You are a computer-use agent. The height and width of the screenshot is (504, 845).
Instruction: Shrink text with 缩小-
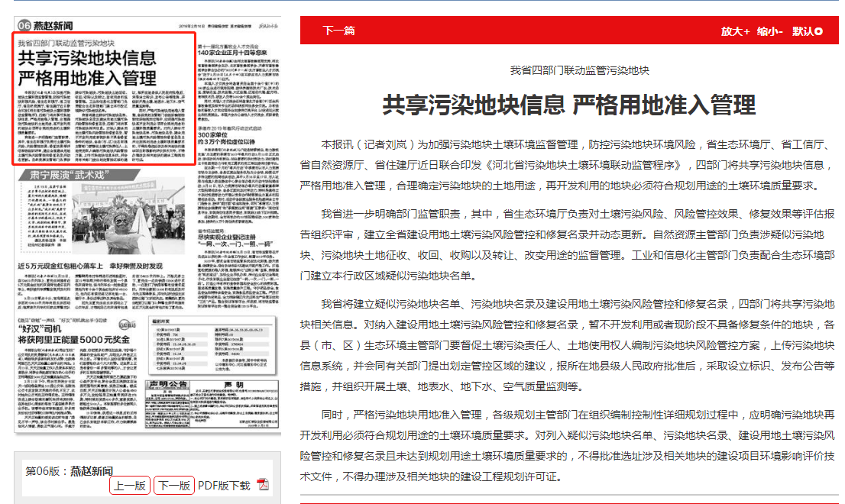click(770, 31)
